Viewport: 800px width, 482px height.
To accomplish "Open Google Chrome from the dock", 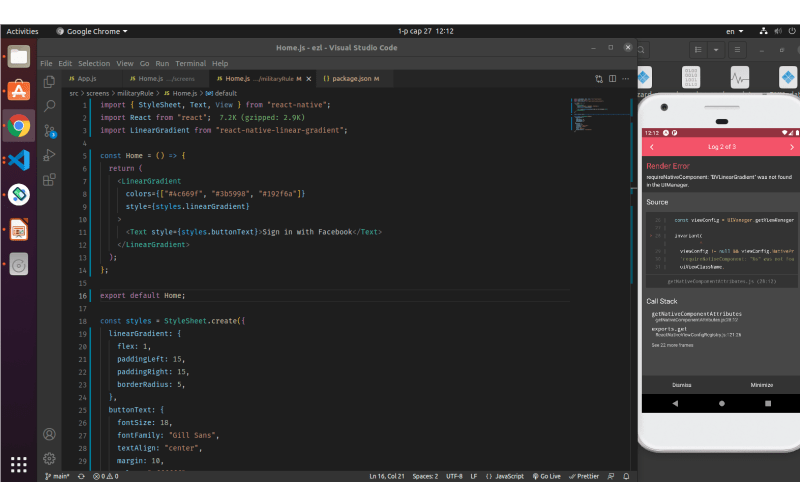I will point(19,125).
